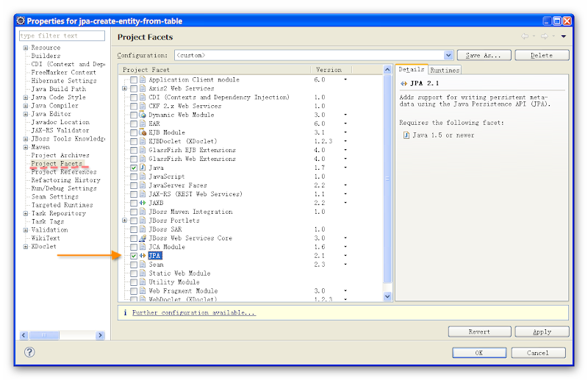Screen dimensions: 588x380
Task: Select Hibernate Settings in the tree
Action: click(x=64, y=81)
